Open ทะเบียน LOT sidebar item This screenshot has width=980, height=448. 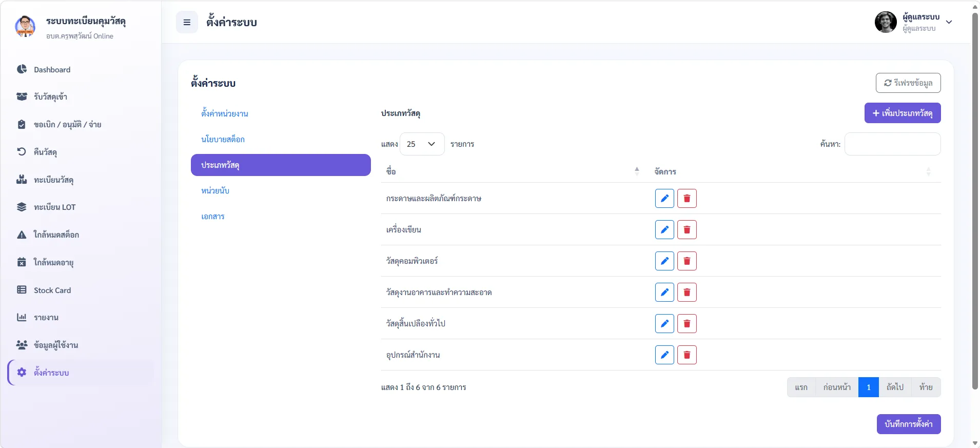tap(81, 207)
